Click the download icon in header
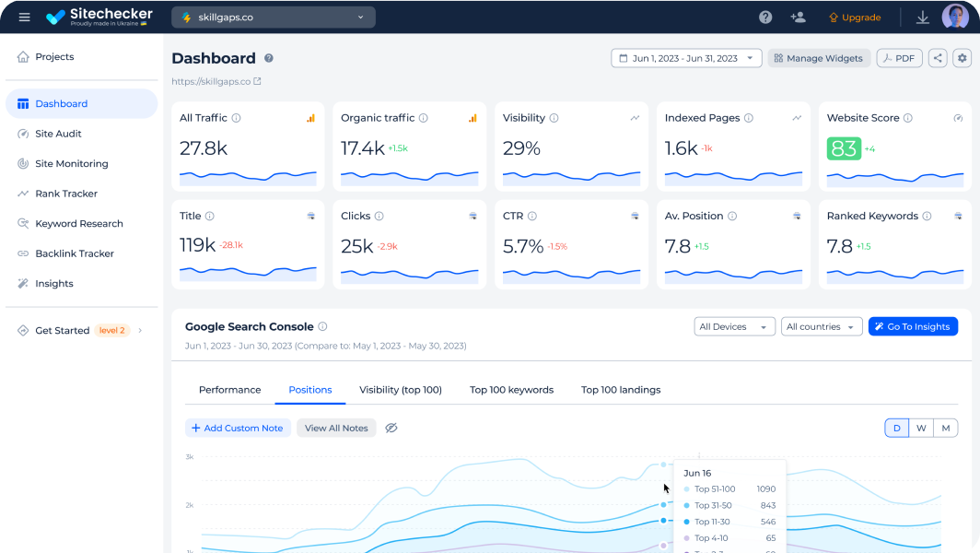Screen dimensions: 980x553 [x=923, y=18]
